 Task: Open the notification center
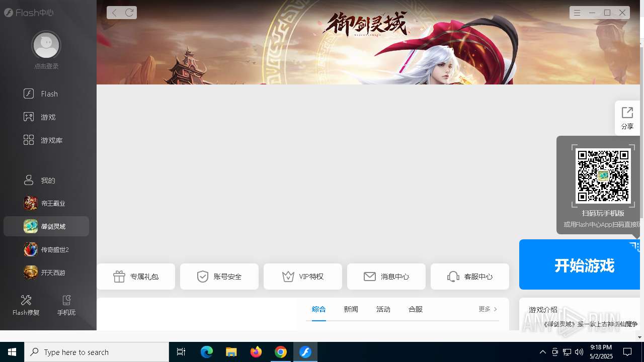627,352
